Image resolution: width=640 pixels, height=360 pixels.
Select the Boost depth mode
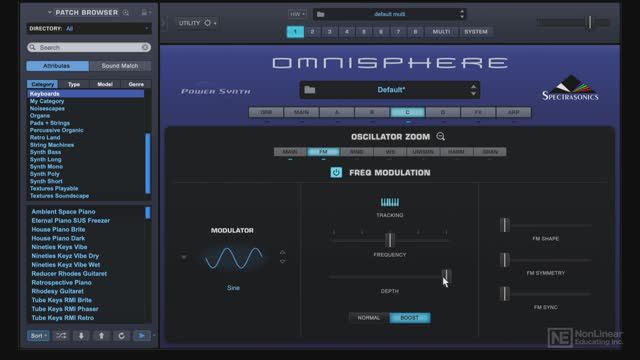(x=410, y=318)
